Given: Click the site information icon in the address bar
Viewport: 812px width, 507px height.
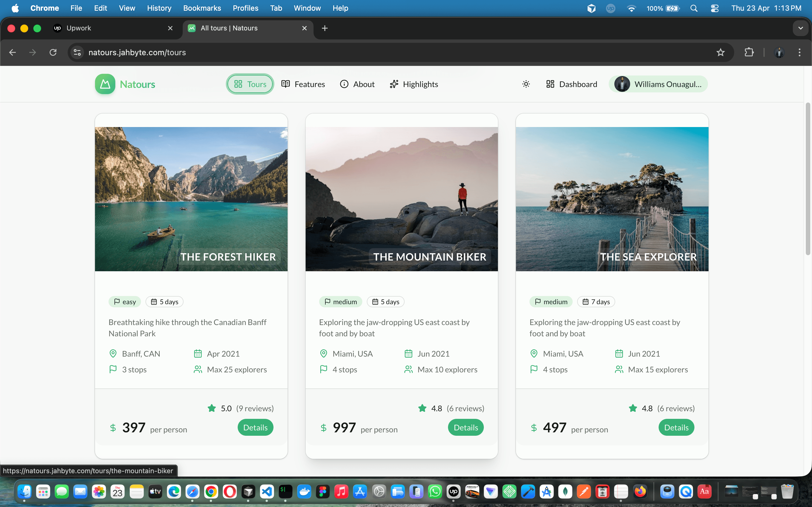Looking at the screenshot, I should coord(77,52).
